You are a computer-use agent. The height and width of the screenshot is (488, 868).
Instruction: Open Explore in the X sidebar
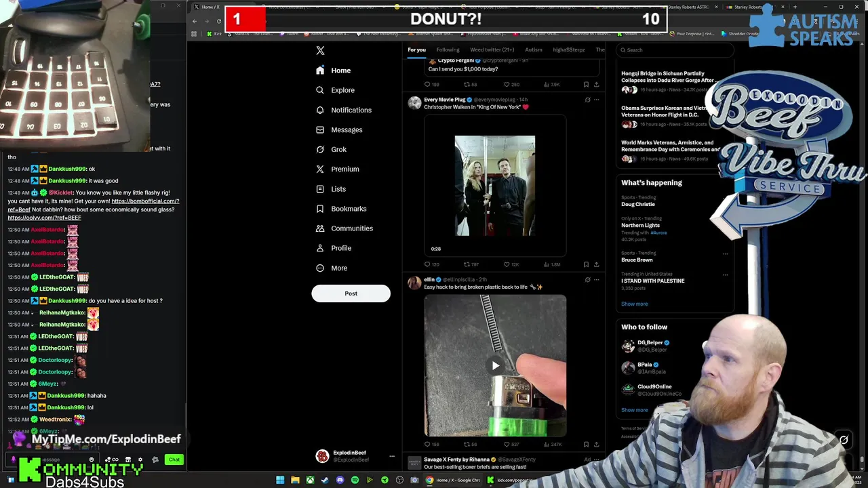335,90
